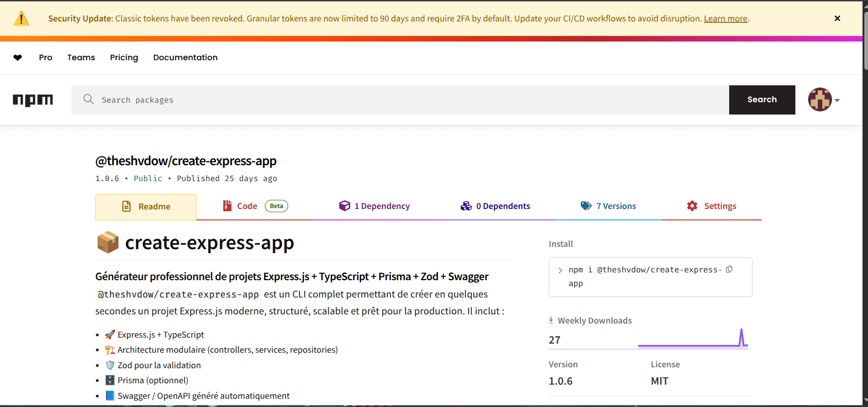Open the Teams page

click(81, 57)
